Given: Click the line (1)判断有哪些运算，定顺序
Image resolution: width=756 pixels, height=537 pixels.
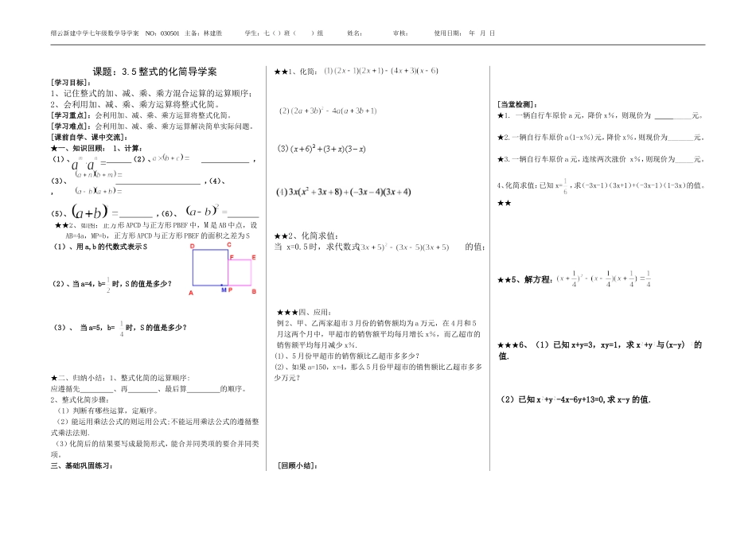Looking at the screenshot, I should (107, 411).
